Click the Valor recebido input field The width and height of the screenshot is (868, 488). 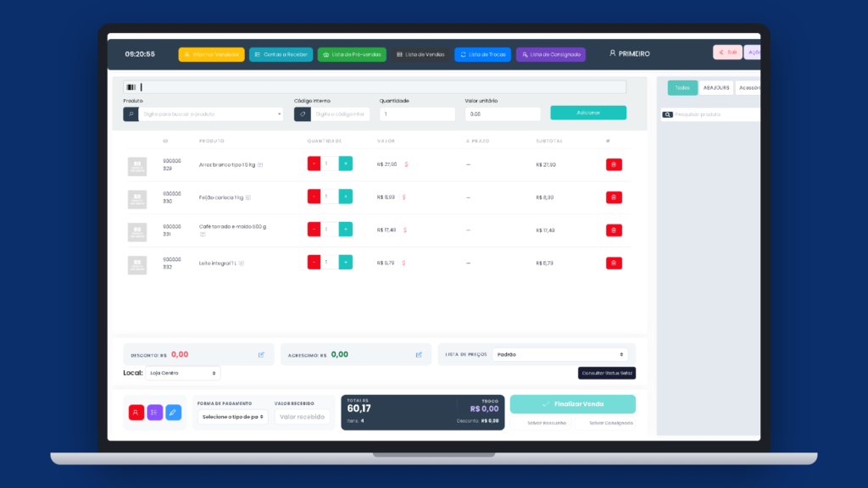pyautogui.click(x=303, y=417)
